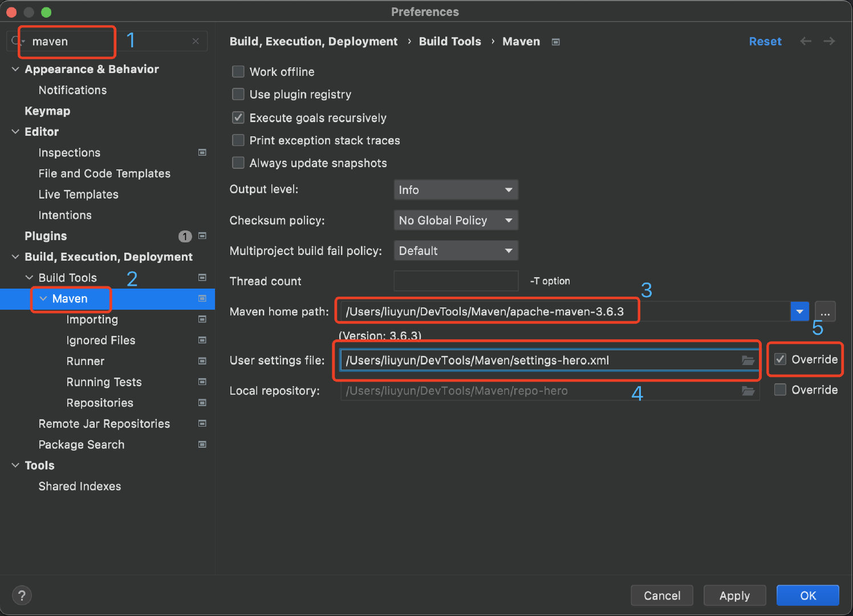
Task: Click project icon beside Package Search
Action: [202, 444]
